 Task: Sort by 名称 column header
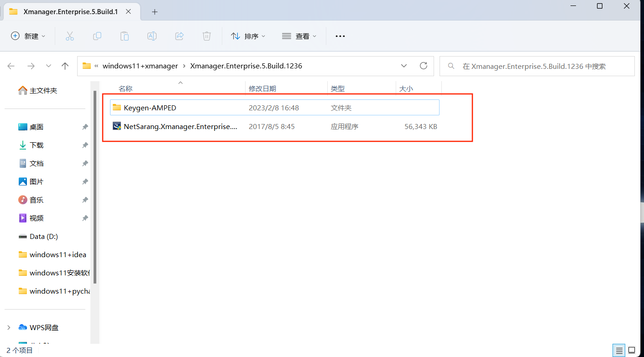point(126,89)
